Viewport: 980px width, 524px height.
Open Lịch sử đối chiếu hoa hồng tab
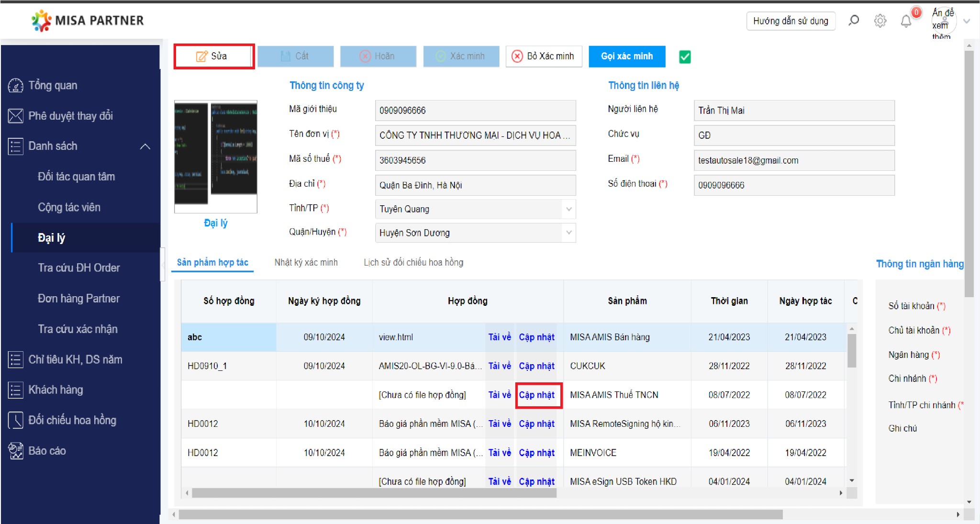413,262
